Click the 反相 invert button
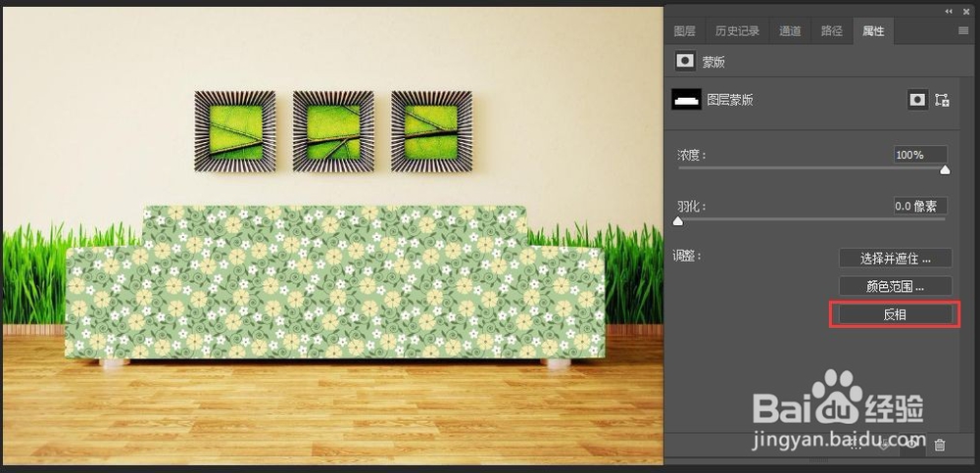Screen dimensions: 980x473 [x=895, y=314]
